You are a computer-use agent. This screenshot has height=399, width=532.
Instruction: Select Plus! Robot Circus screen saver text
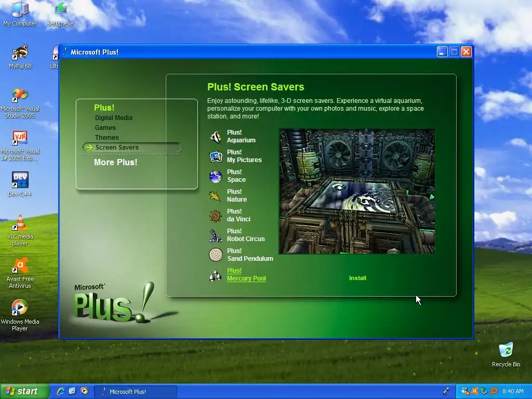246,235
